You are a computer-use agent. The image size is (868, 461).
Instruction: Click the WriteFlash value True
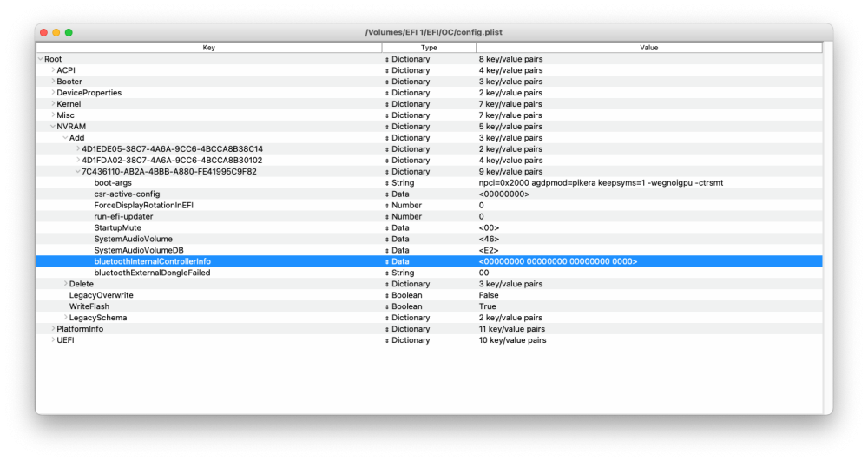488,306
